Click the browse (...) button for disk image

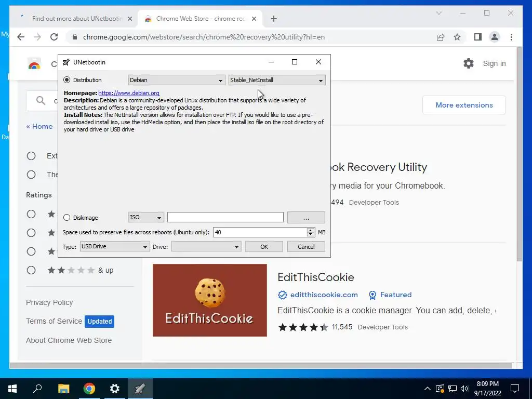pyautogui.click(x=306, y=218)
